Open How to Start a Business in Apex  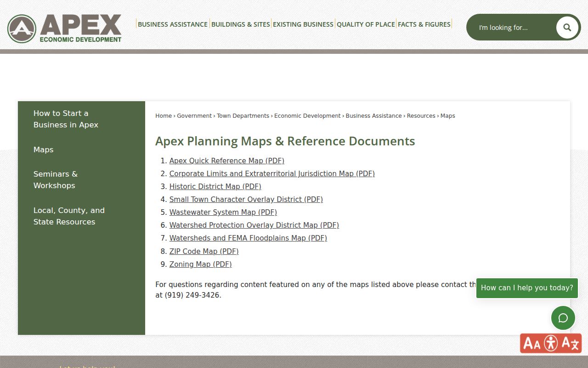66,119
